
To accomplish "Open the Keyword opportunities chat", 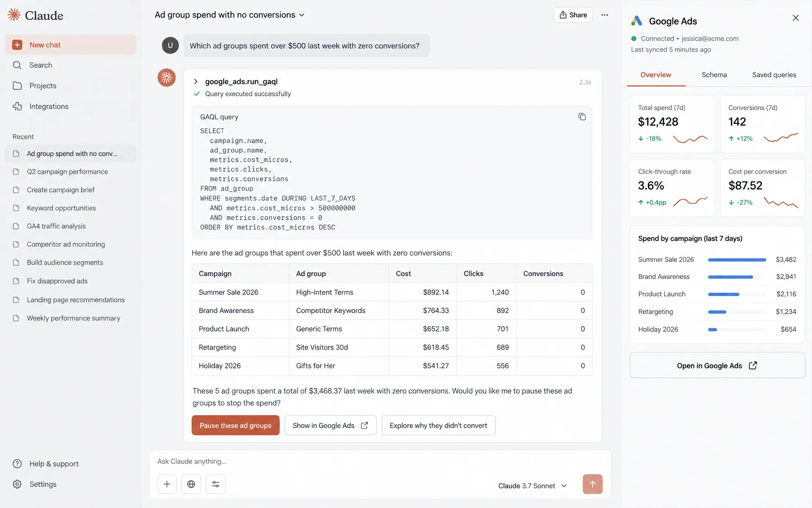I will click(70, 208).
